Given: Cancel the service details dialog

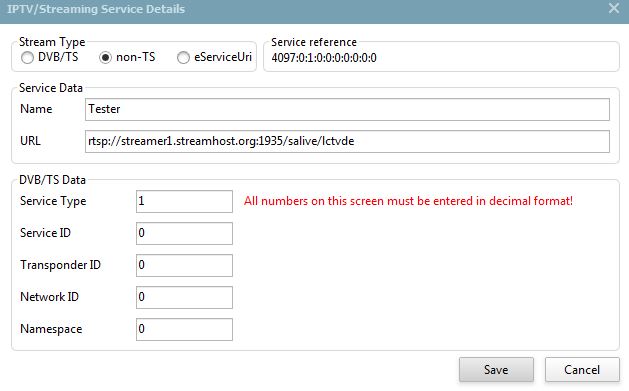Looking at the screenshot, I should click(582, 369).
